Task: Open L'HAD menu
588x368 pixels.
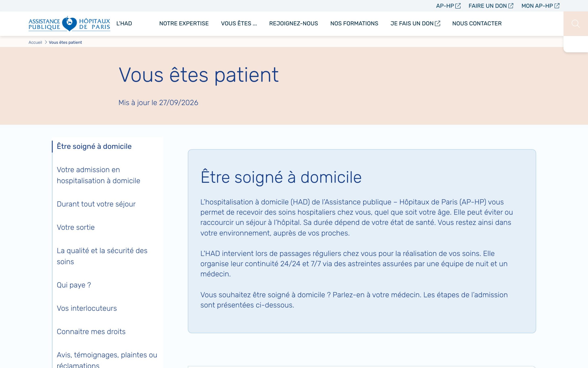Action: click(x=124, y=23)
